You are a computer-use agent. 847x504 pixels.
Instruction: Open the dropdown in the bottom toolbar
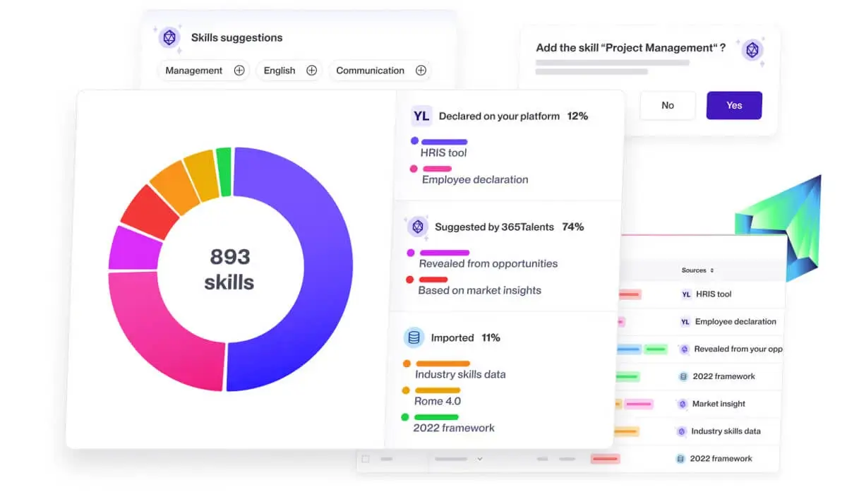[480, 458]
